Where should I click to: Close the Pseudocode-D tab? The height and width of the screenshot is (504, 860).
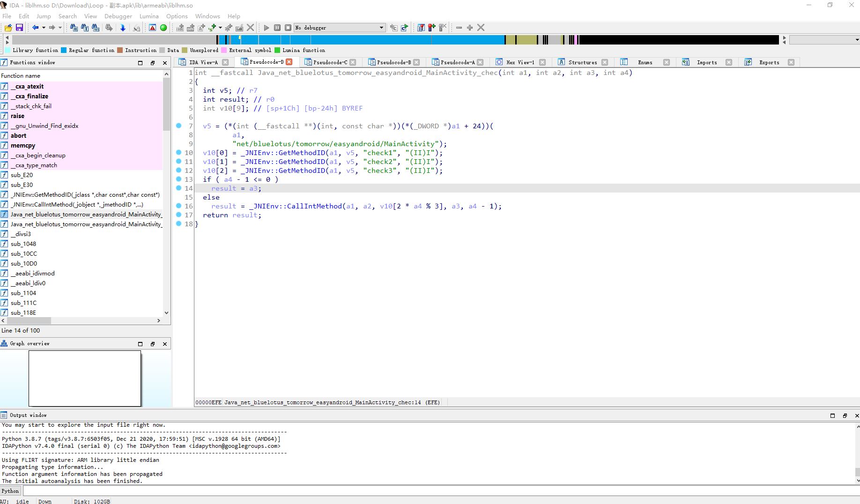tap(289, 62)
